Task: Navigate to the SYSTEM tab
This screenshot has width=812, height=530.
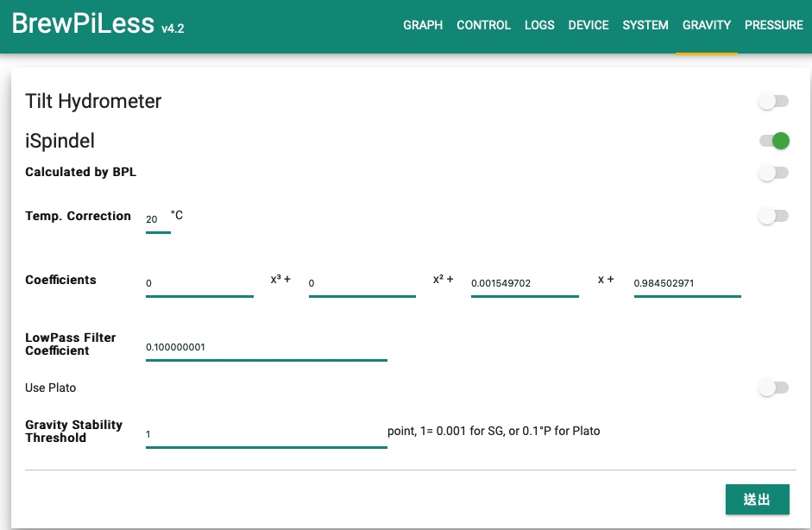Action: click(645, 25)
